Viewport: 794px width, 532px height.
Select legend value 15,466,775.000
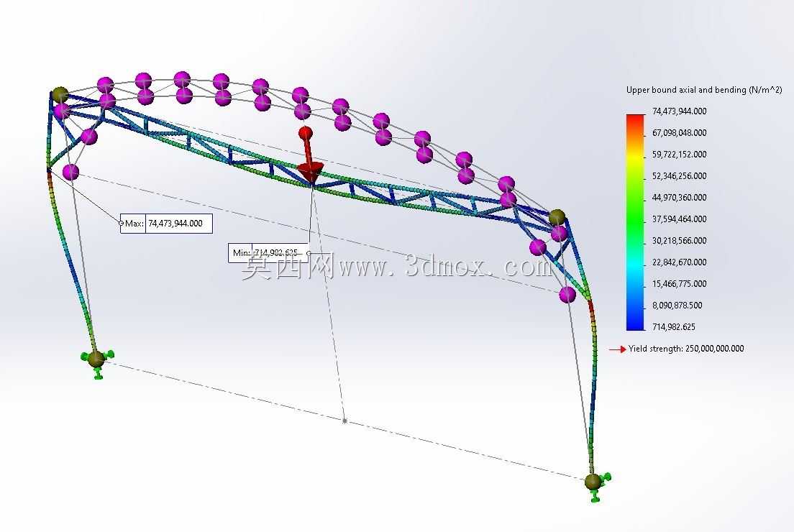pyautogui.click(x=679, y=284)
